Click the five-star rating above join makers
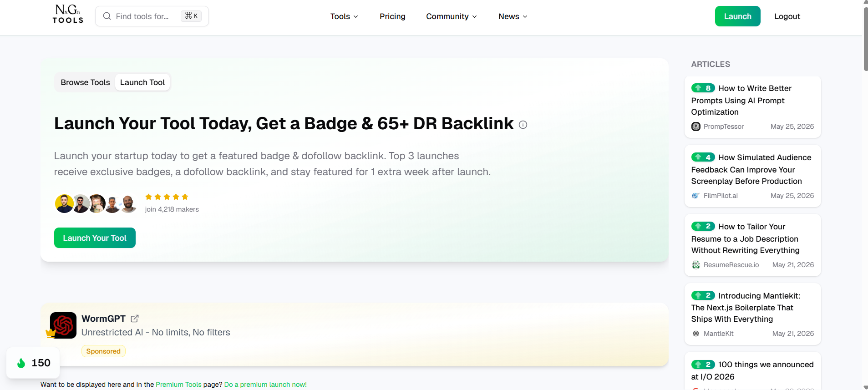This screenshot has width=868, height=390. coord(167,197)
